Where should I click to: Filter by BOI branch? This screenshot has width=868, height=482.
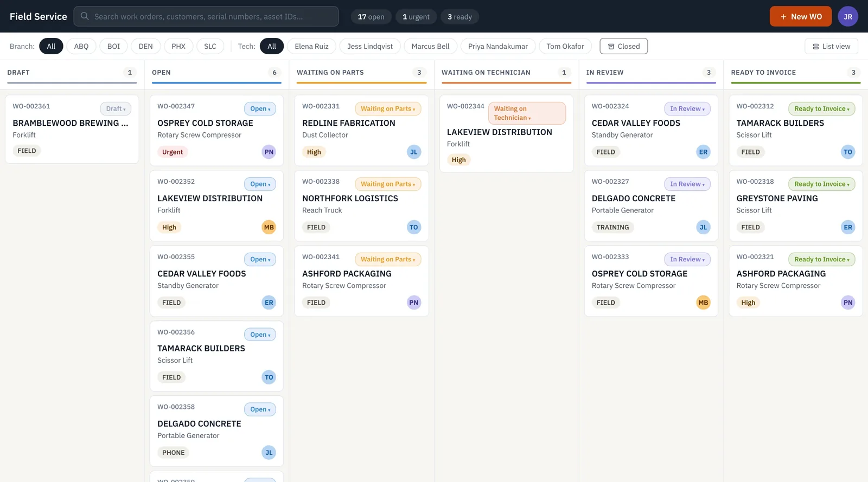[113, 46]
